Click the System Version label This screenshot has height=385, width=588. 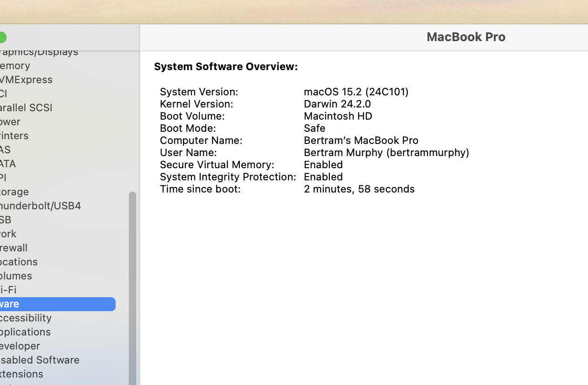click(199, 92)
